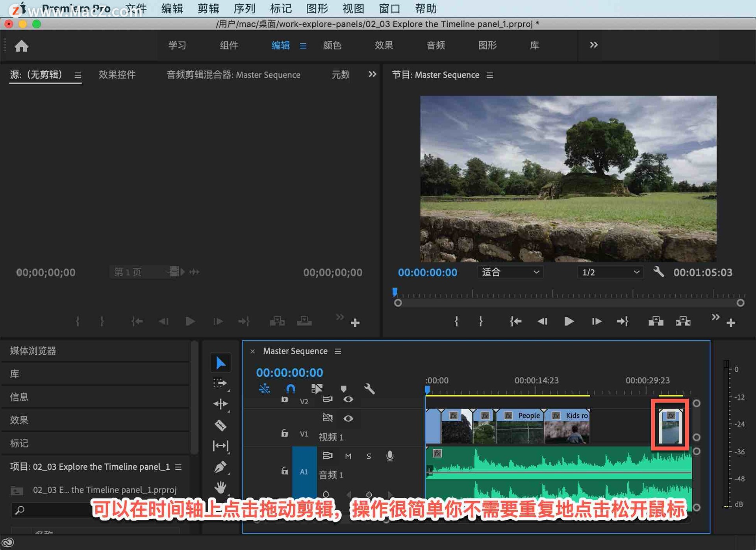Image resolution: width=756 pixels, height=550 pixels.
Task: Show more Source panel tabs chevron
Action: point(372,74)
